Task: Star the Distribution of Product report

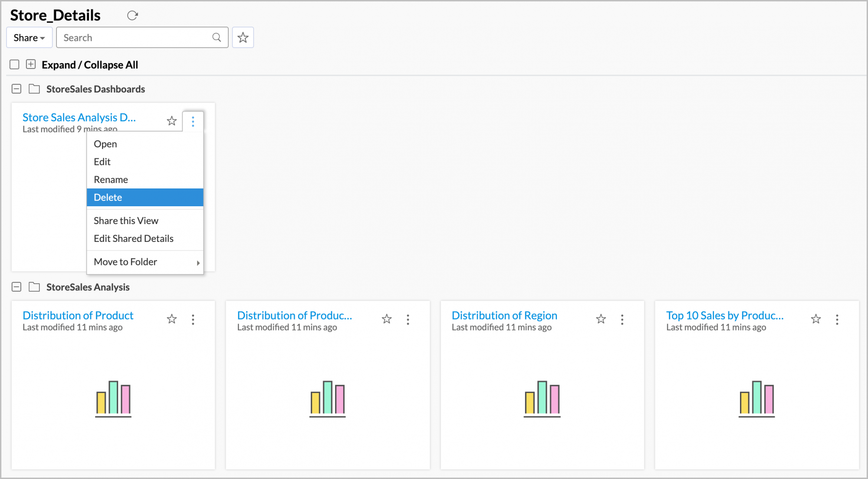Action: point(172,319)
